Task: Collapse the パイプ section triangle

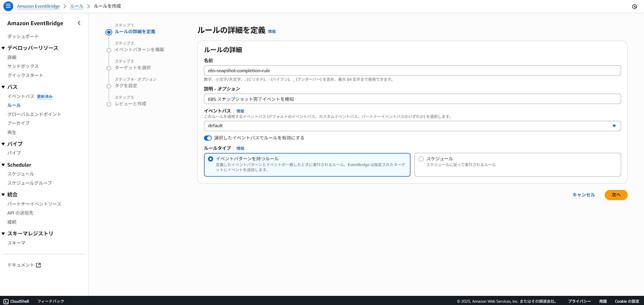Action: point(3,144)
